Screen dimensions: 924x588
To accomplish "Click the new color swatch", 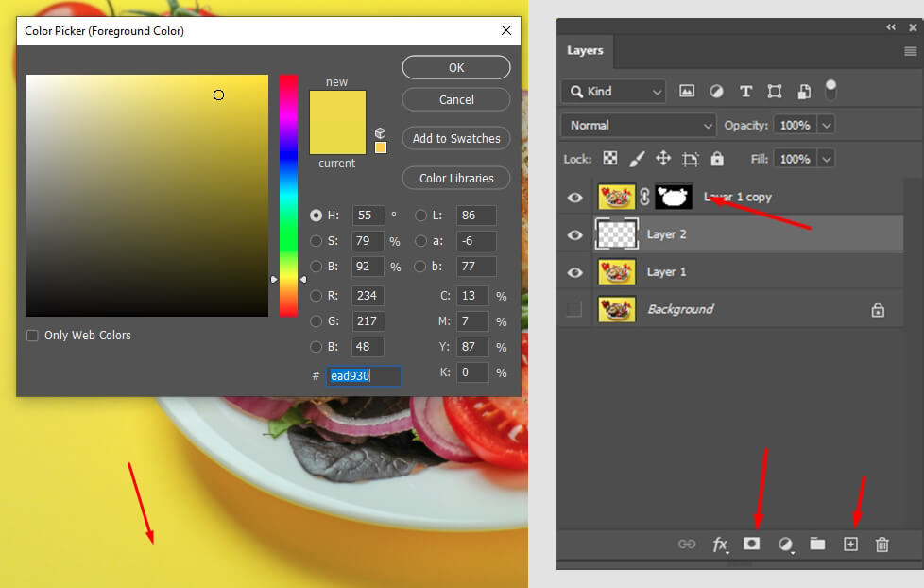I will tap(337, 106).
